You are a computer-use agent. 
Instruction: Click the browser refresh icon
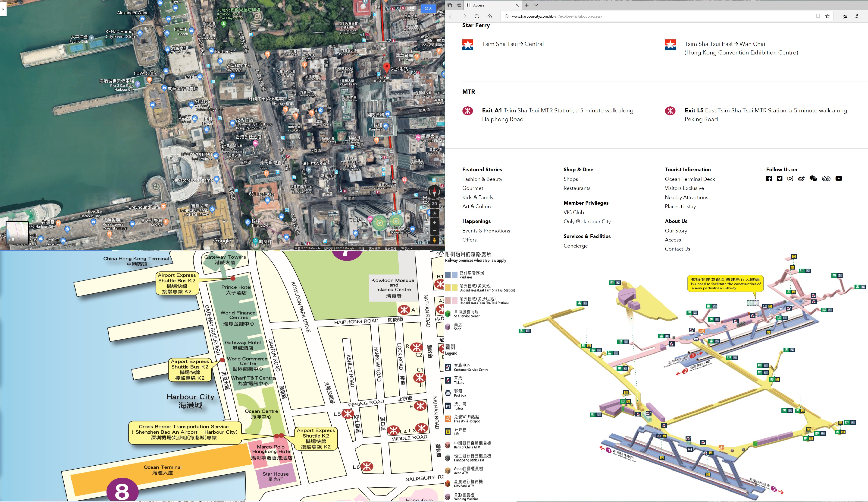point(477,16)
